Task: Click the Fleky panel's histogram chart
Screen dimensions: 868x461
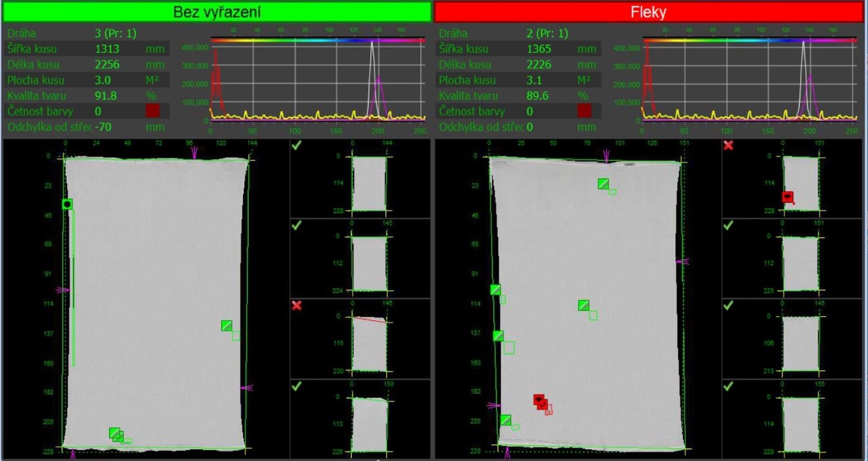Action: click(750, 82)
